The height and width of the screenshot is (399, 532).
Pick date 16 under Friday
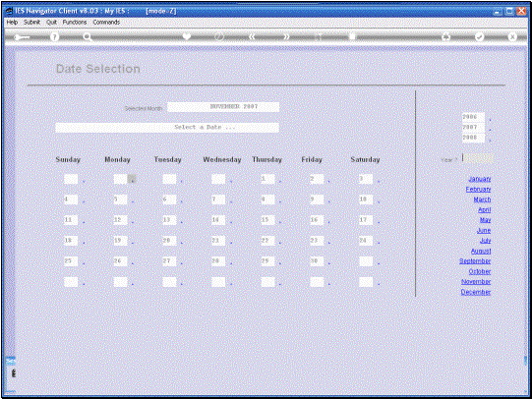tap(317, 220)
